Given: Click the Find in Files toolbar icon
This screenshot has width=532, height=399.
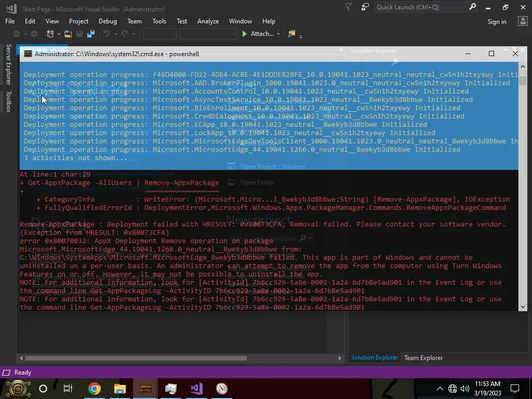Looking at the screenshot, I should (x=291, y=34).
